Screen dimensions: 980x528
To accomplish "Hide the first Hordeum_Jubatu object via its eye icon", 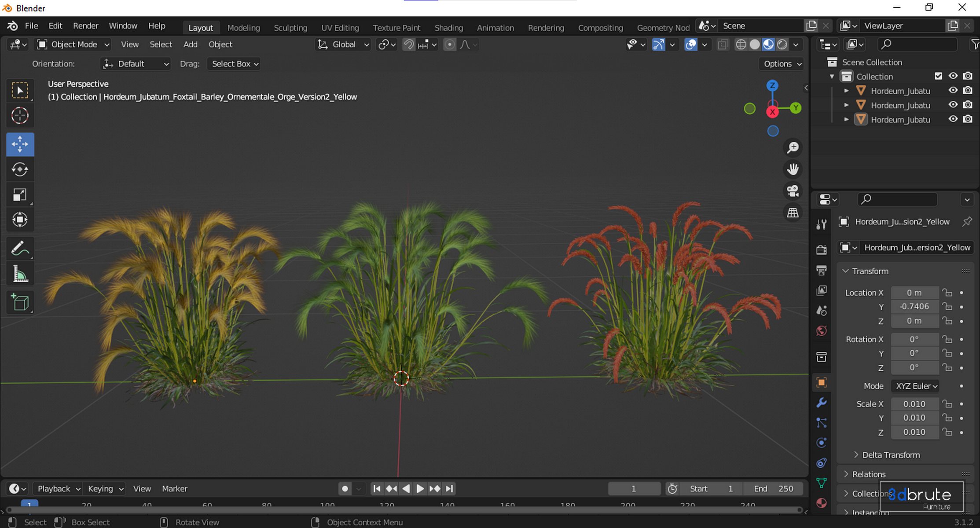I will [953, 91].
